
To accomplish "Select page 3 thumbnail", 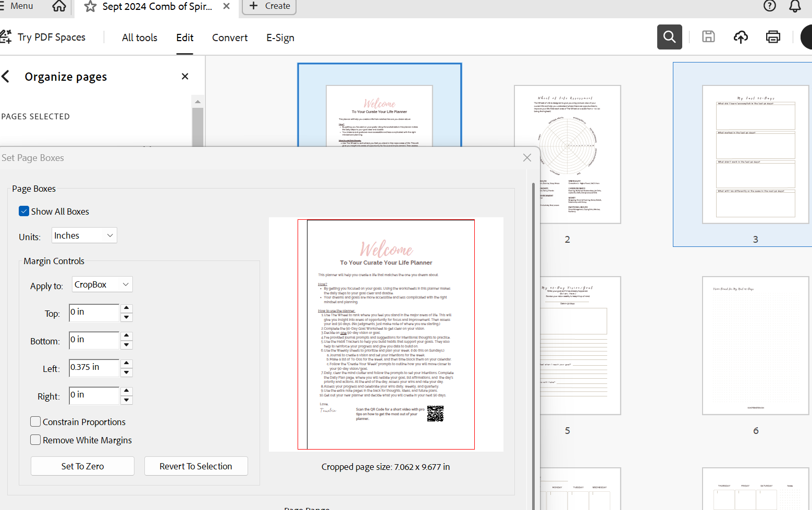I will 755,154.
